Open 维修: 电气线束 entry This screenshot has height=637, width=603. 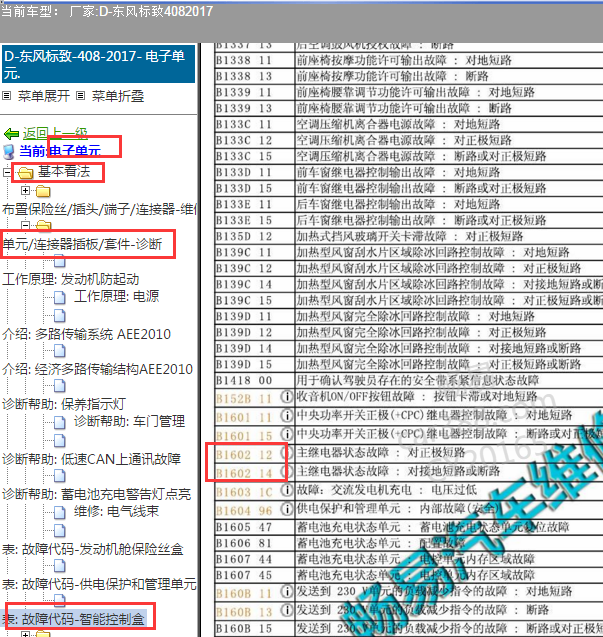116,511
